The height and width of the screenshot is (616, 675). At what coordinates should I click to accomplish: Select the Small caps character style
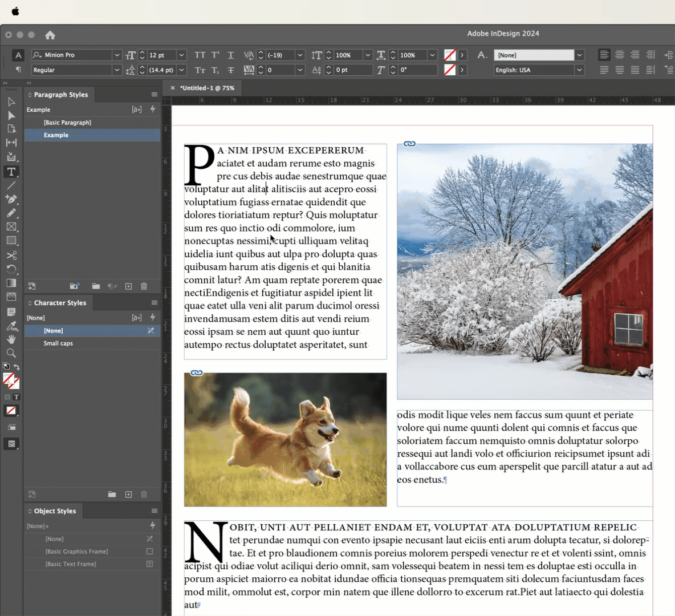pyautogui.click(x=92, y=343)
